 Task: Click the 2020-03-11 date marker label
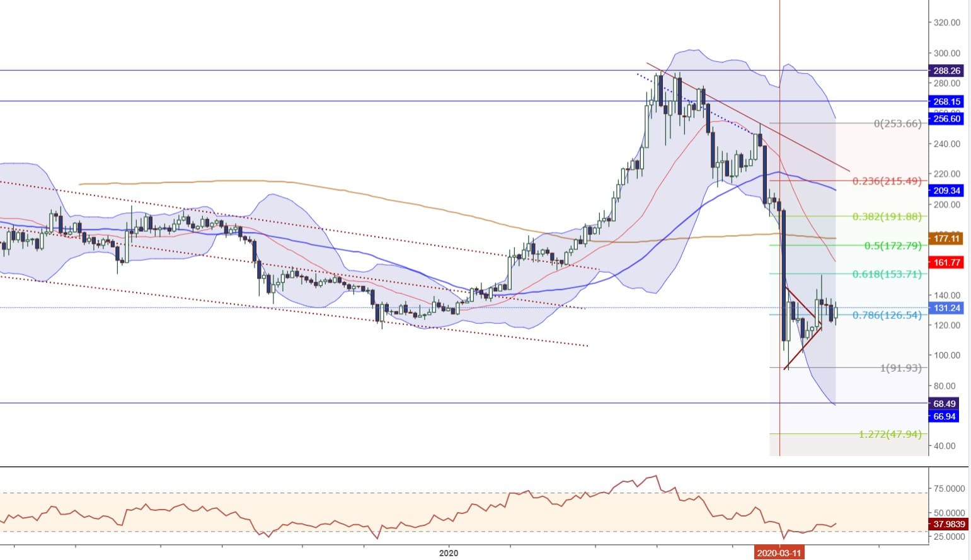779,553
